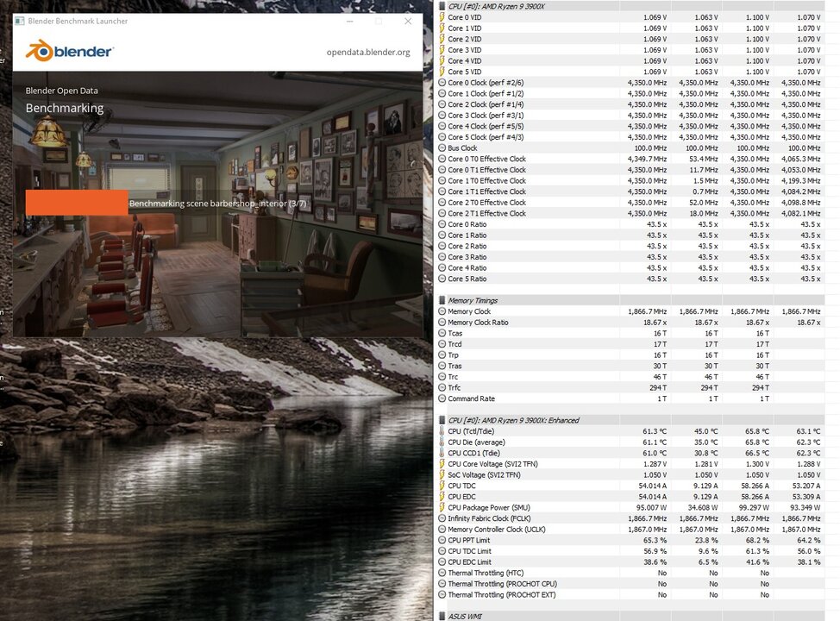Image resolution: width=840 pixels, height=621 pixels.
Task: Select the CPU EDC Limit row label
Action: [470, 562]
